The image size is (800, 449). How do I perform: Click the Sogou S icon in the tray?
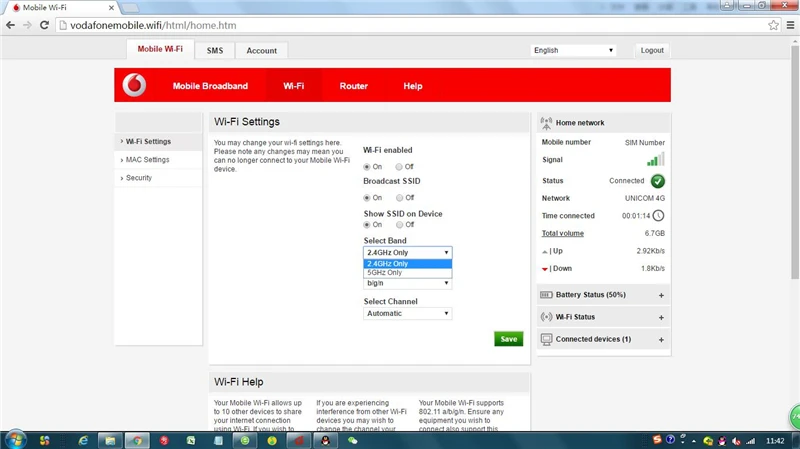point(657,440)
